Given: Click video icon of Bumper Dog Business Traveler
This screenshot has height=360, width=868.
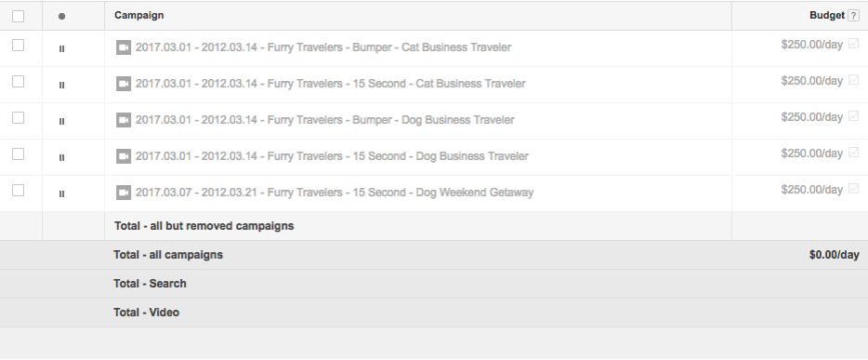Looking at the screenshot, I should 124,120.
